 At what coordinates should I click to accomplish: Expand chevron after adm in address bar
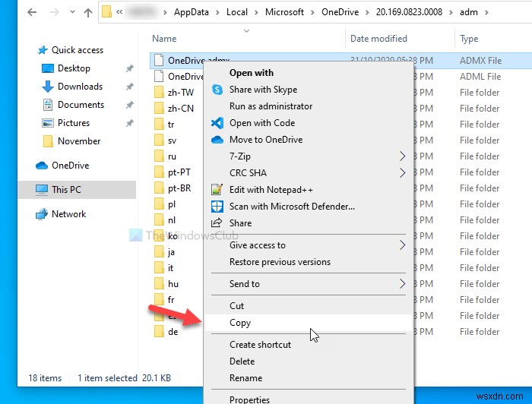coord(486,13)
